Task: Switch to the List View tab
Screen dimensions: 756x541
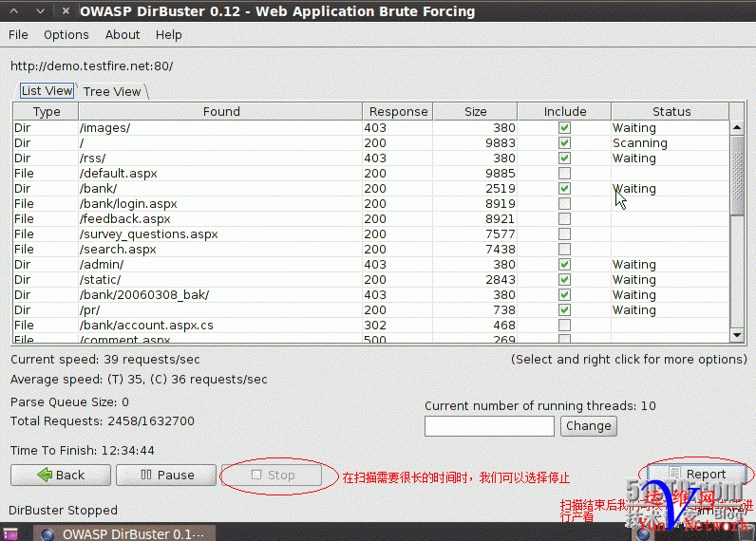Action: pos(47,90)
